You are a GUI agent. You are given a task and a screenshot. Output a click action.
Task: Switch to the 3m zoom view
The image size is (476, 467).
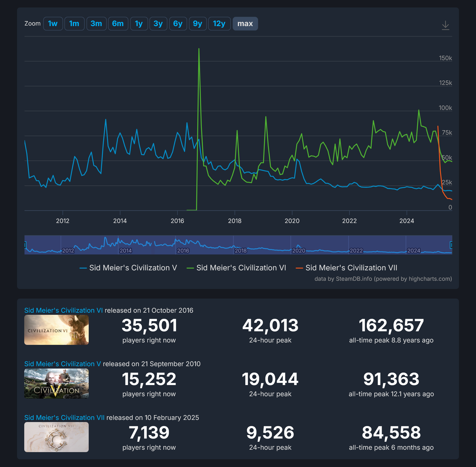(96, 23)
